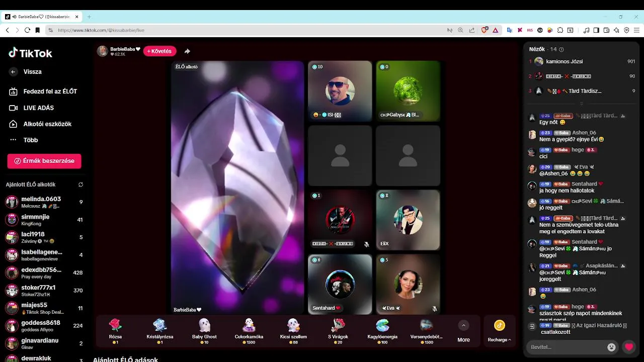Expand More gifts
Image resolution: width=644 pixels, height=362 pixels.
click(x=464, y=331)
